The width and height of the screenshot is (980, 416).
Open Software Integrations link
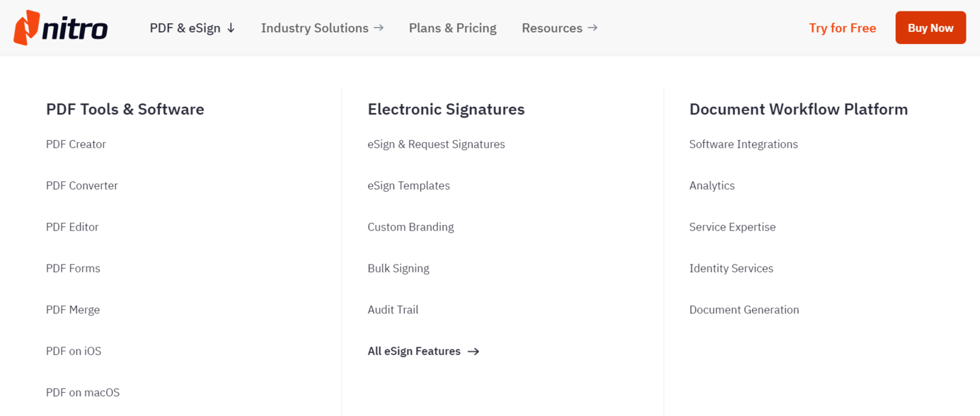tap(744, 144)
